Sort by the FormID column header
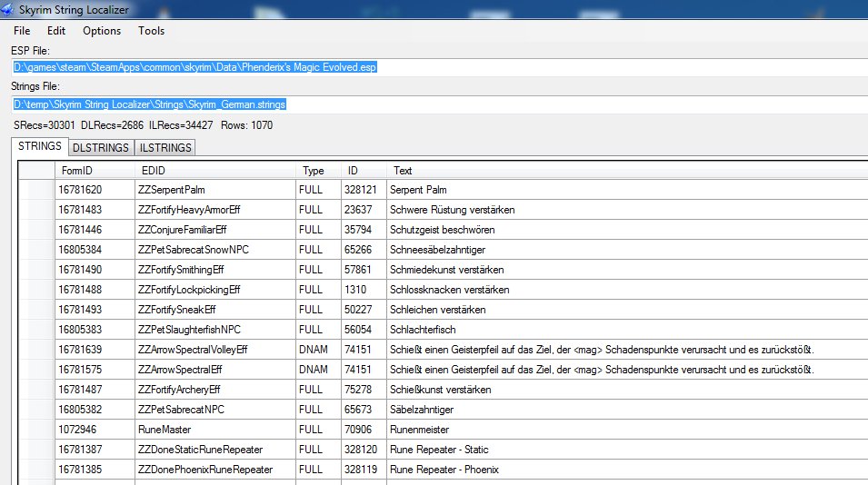 tap(93, 171)
